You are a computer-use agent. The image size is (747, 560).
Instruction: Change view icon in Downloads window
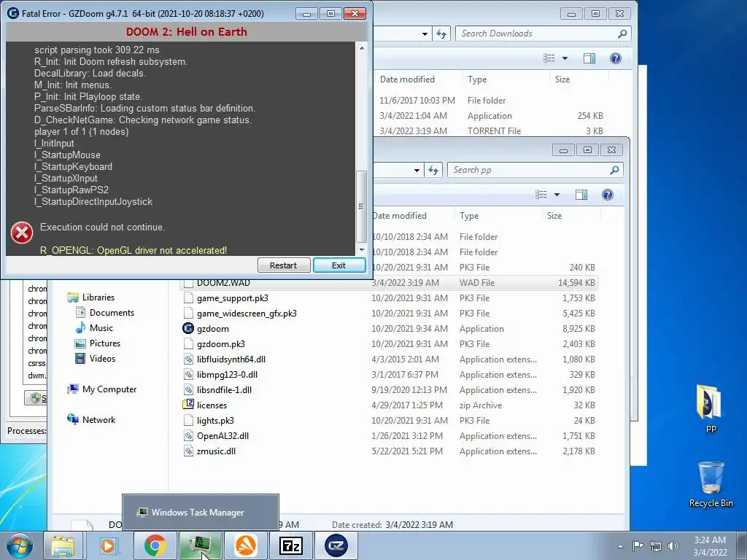pyautogui.click(x=549, y=58)
